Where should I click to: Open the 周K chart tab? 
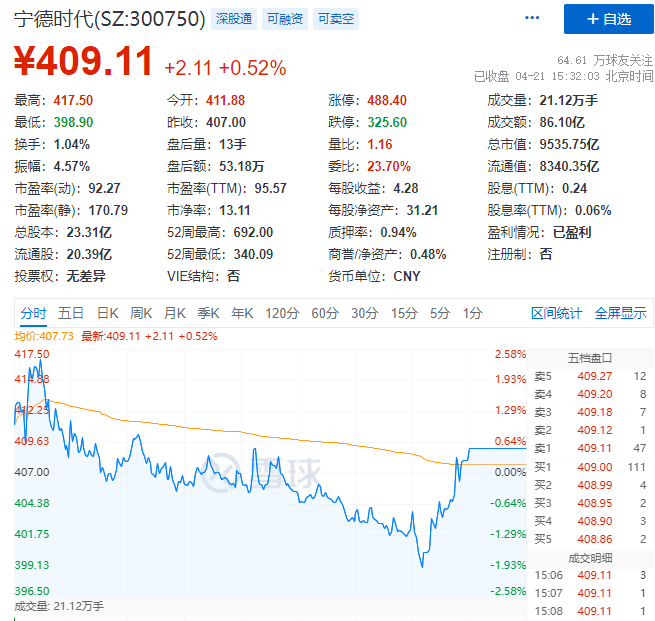tap(141, 313)
